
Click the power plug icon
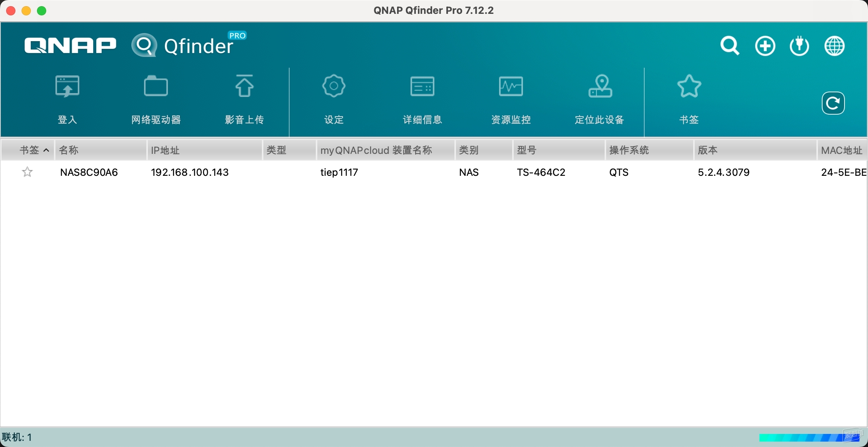click(799, 46)
